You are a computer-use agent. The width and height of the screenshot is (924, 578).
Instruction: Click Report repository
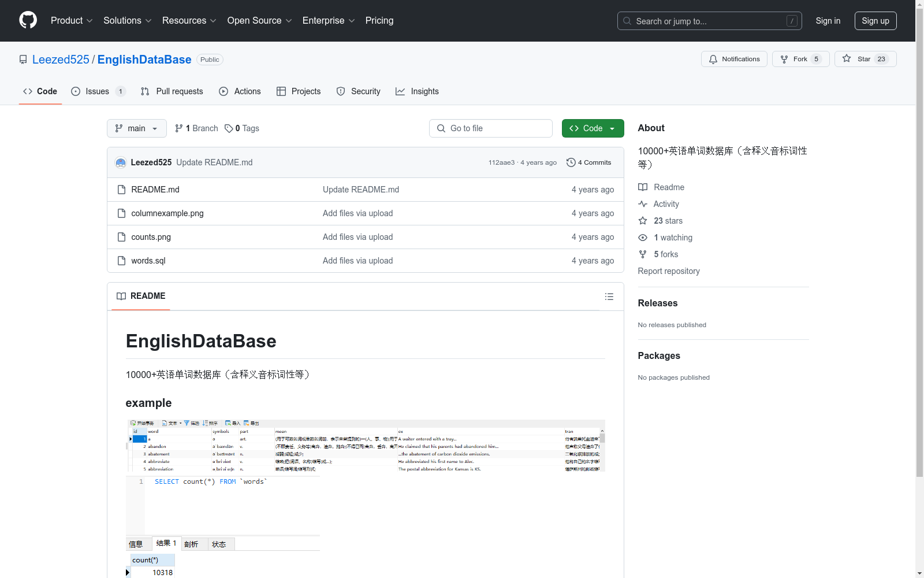pos(669,271)
